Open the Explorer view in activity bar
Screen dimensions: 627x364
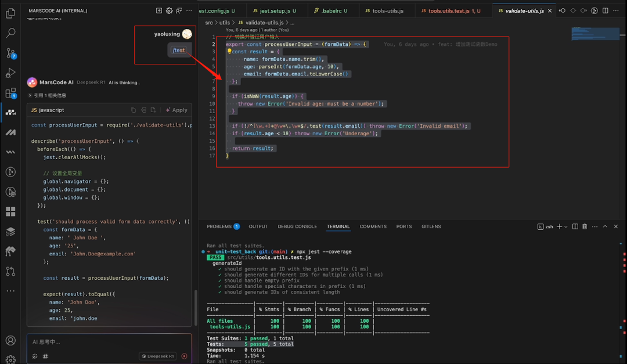10,13
